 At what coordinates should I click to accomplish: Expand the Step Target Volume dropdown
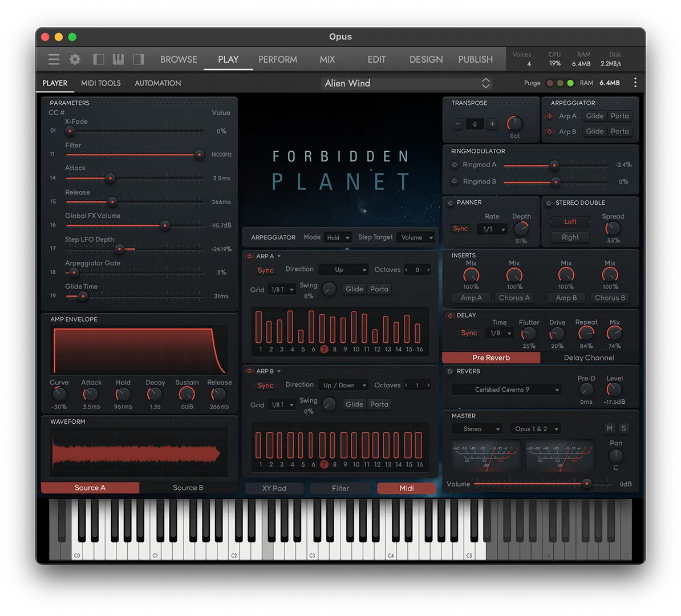click(x=416, y=238)
